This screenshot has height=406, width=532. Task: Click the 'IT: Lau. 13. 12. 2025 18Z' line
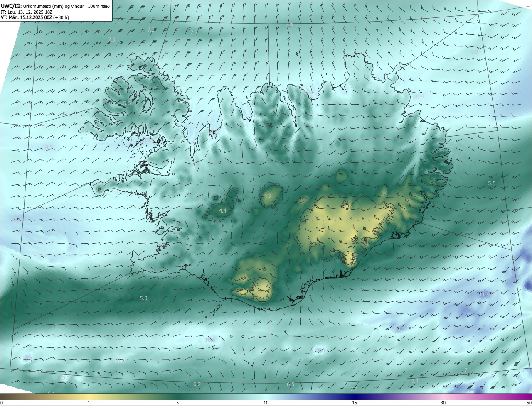27,12
